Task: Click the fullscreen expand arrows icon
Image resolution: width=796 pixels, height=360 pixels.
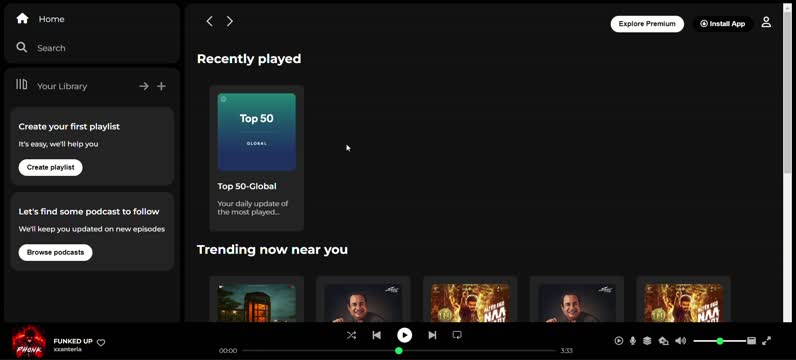Action: (x=767, y=341)
